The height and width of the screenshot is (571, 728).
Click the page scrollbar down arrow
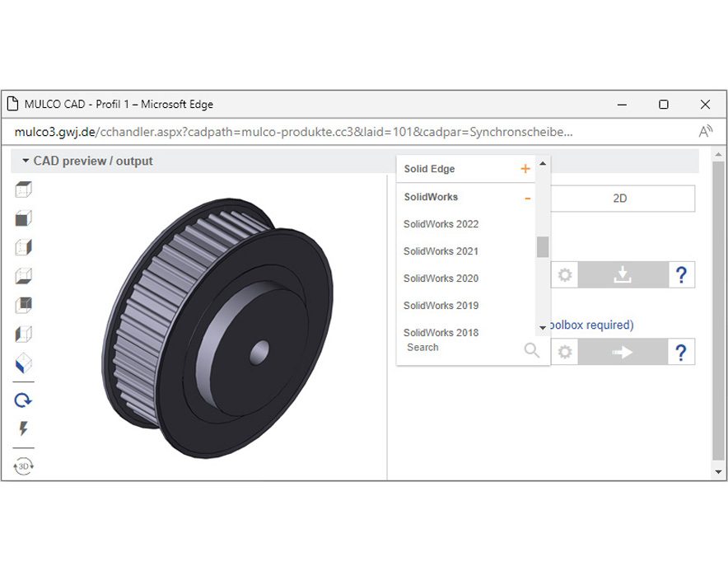(718, 472)
